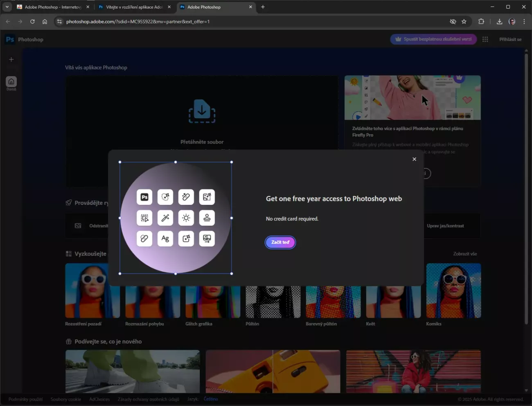
Task: Click the plus icon in left sidebar
Action: coord(11,59)
